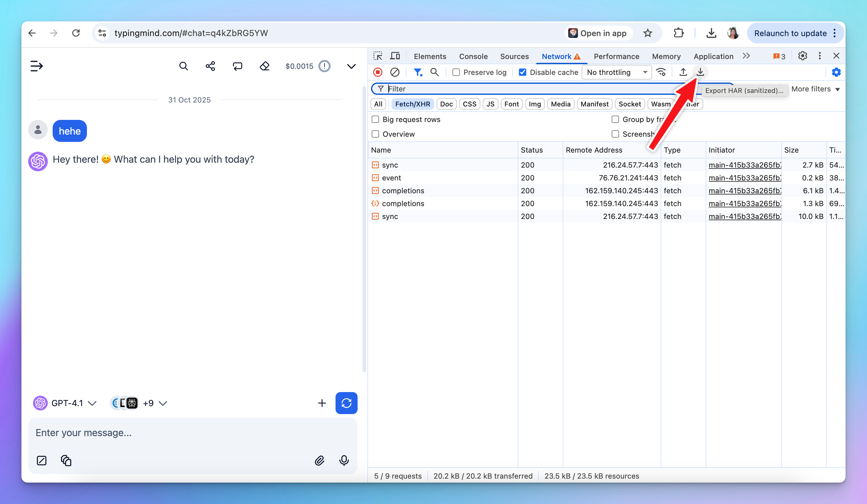
Task: Open the No throttling dropdown
Action: [616, 72]
